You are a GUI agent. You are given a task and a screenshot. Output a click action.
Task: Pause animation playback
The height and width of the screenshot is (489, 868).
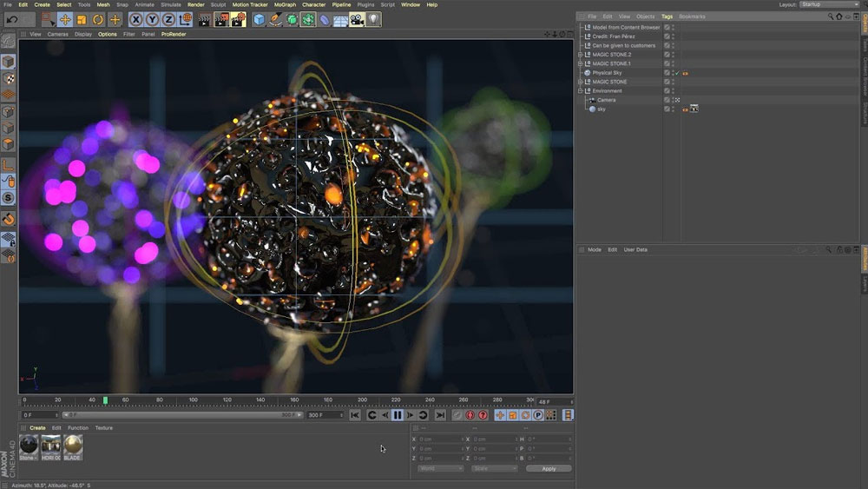(x=398, y=415)
